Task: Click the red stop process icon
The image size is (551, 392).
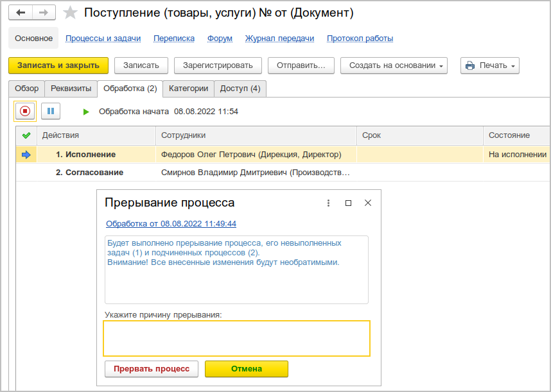Action: click(25, 111)
